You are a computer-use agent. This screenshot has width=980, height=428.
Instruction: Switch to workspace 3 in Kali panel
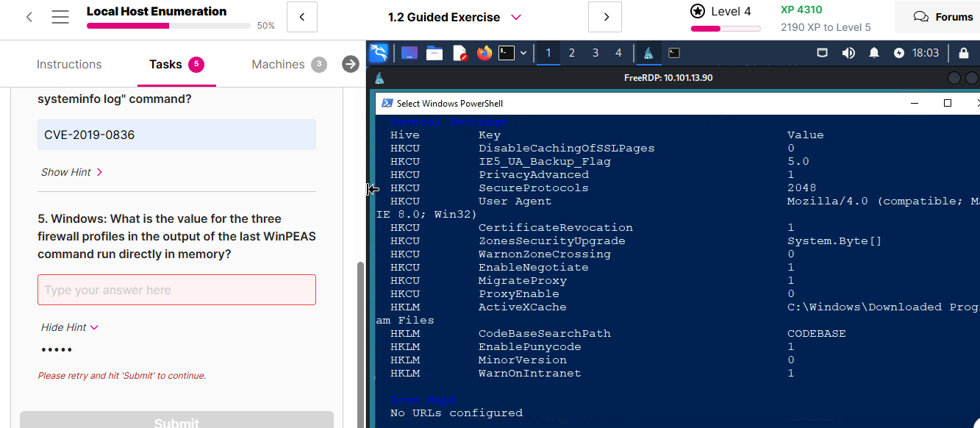(x=595, y=53)
